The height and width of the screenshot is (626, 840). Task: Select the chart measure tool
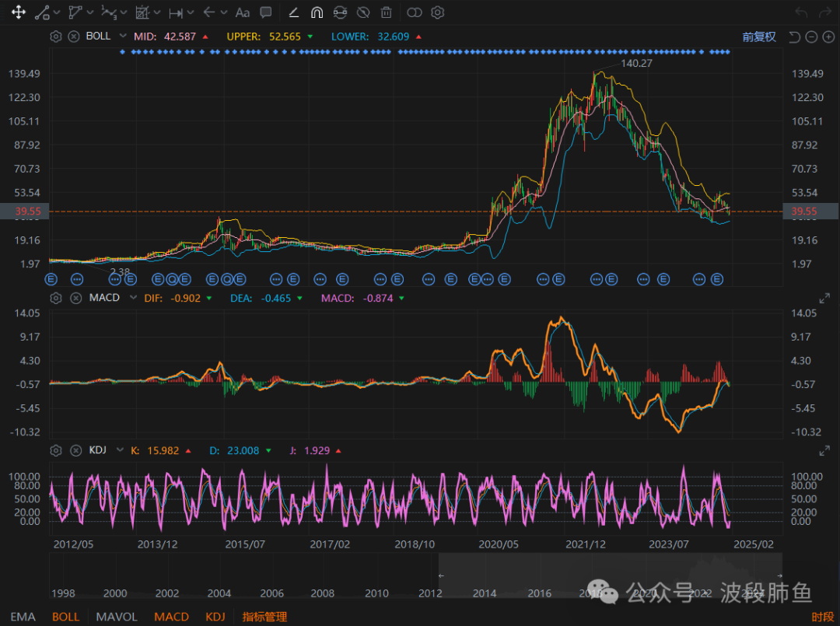[x=142, y=12]
